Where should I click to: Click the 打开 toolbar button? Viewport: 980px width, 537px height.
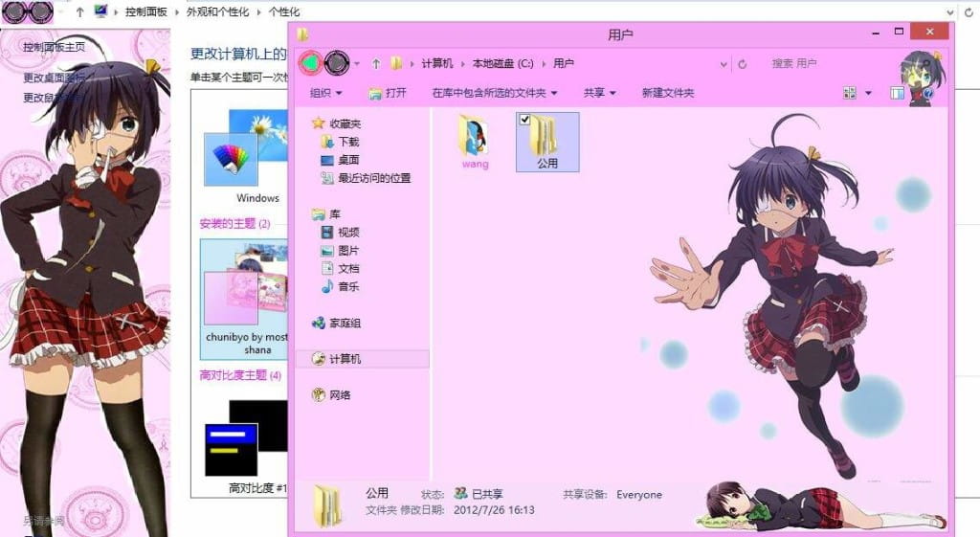388,93
